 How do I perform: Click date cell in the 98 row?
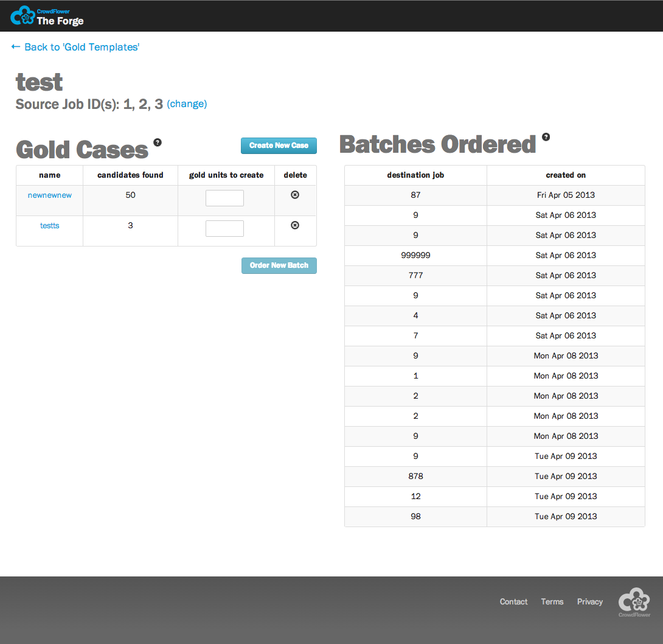566,516
